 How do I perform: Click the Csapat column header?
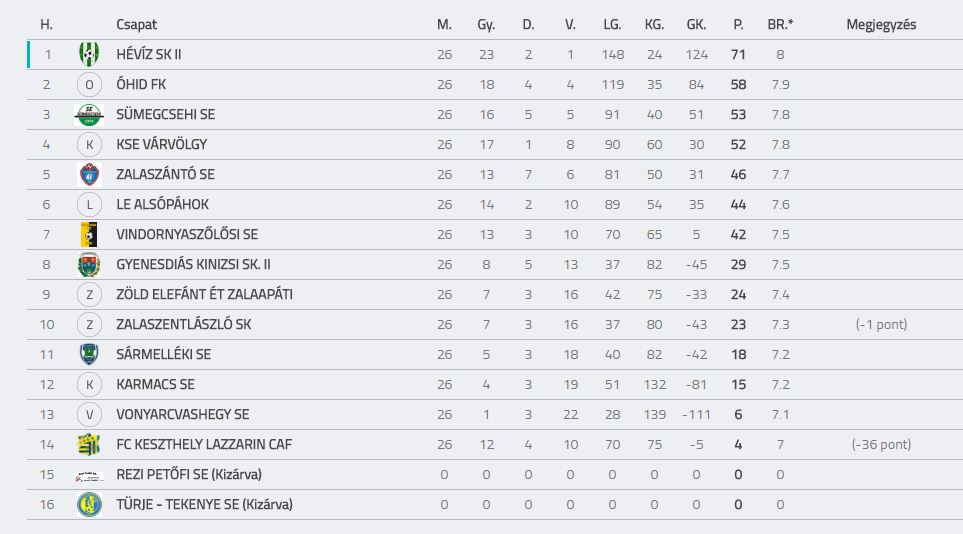click(x=136, y=25)
